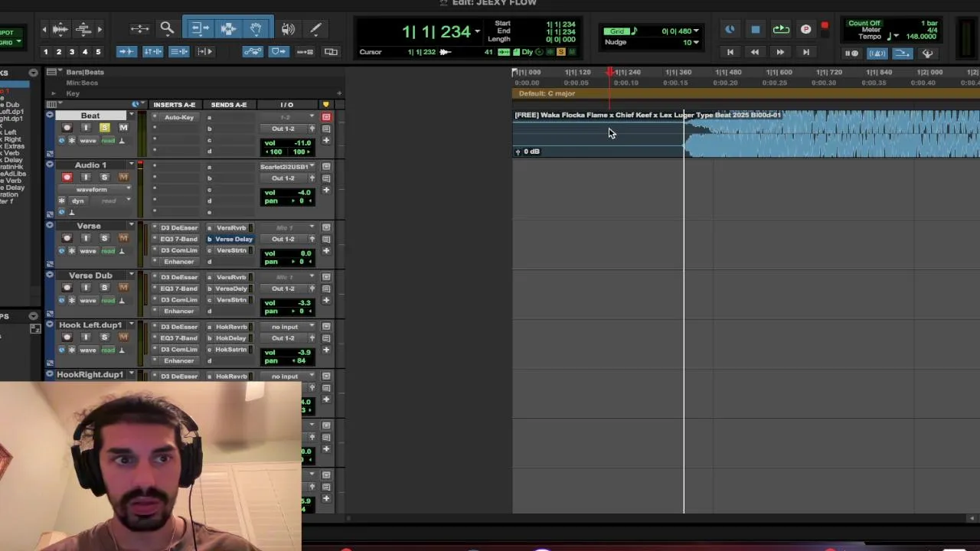Select the Waka Flocka Flame beat clip
This screenshot has height=551, width=980.
point(746,135)
